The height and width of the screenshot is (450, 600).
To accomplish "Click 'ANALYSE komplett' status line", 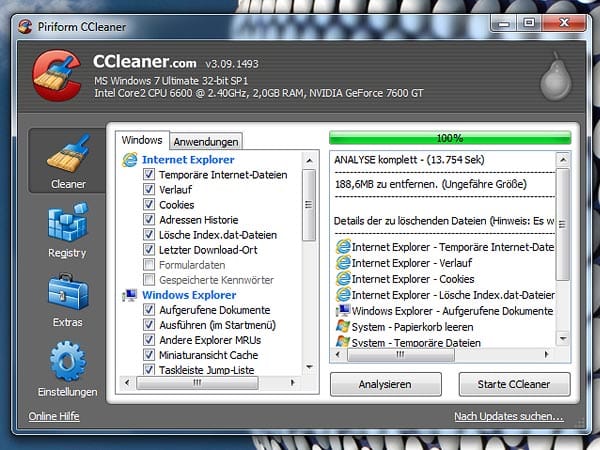I will point(409,160).
